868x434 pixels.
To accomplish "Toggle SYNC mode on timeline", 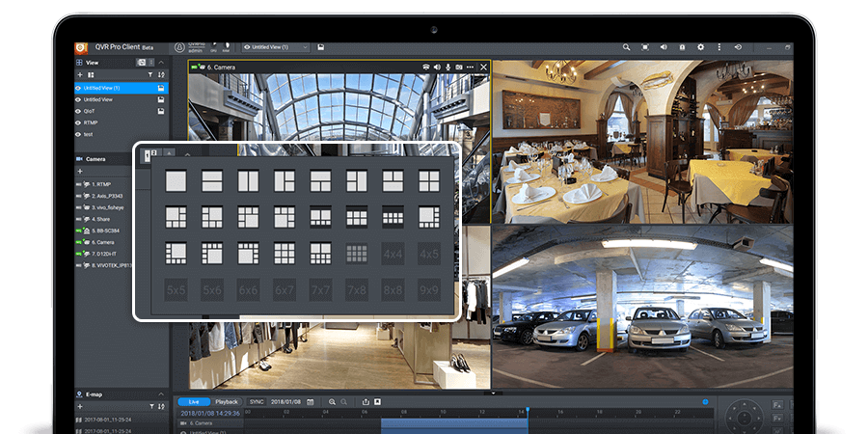I will 257,402.
